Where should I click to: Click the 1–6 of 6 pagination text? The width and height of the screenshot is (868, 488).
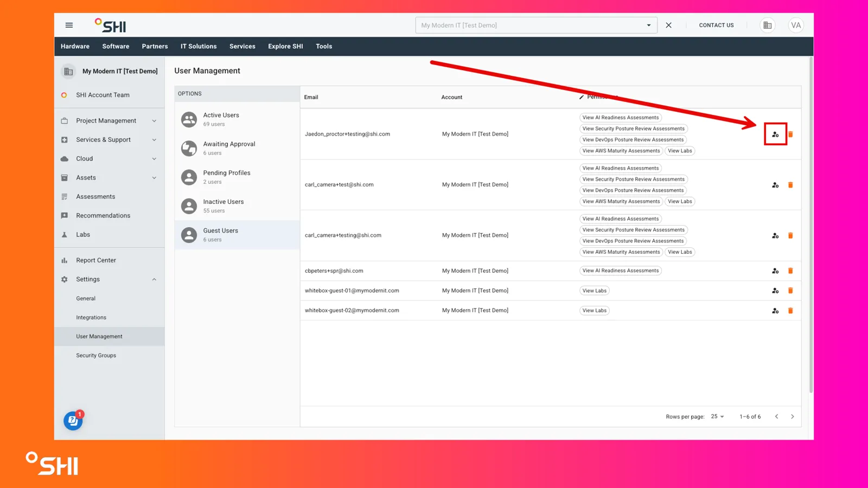tap(750, 416)
